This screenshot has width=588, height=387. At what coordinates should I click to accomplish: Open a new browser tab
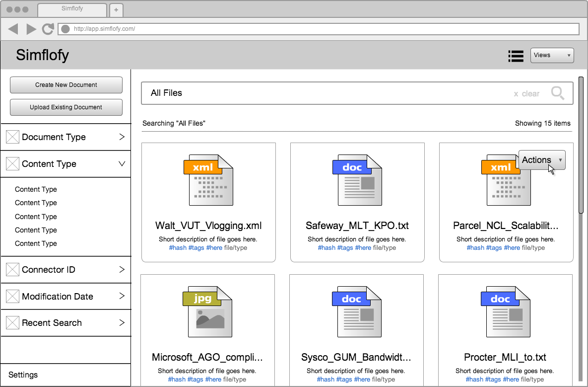[116, 10]
